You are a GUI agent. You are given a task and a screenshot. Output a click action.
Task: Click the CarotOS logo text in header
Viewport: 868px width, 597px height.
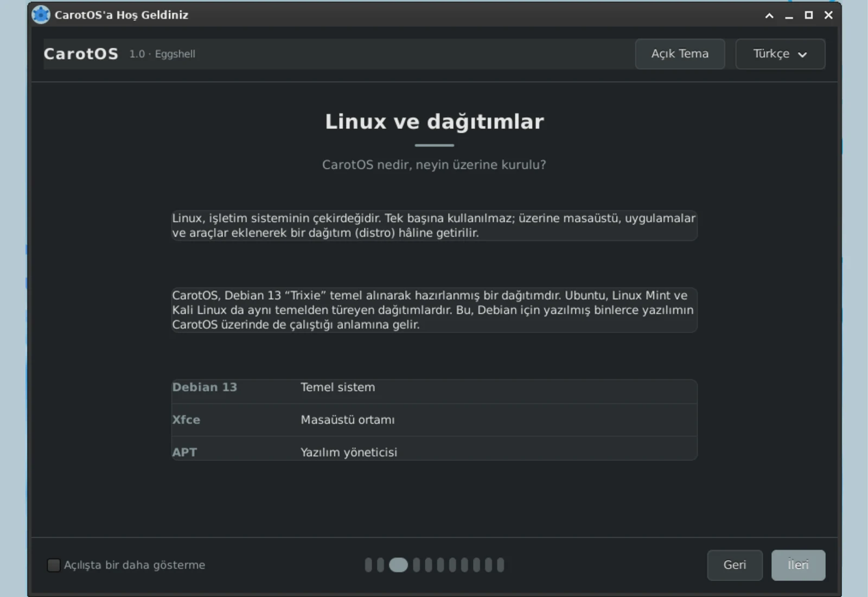coord(81,54)
